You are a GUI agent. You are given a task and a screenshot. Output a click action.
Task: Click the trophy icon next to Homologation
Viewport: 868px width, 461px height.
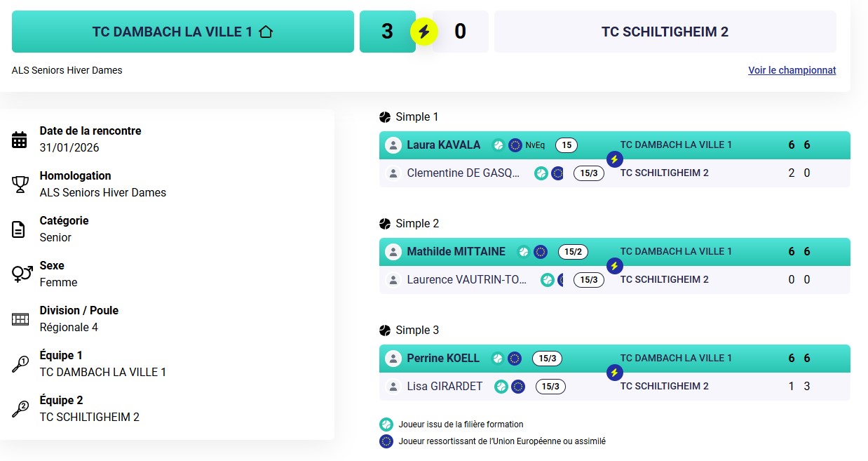[20, 185]
